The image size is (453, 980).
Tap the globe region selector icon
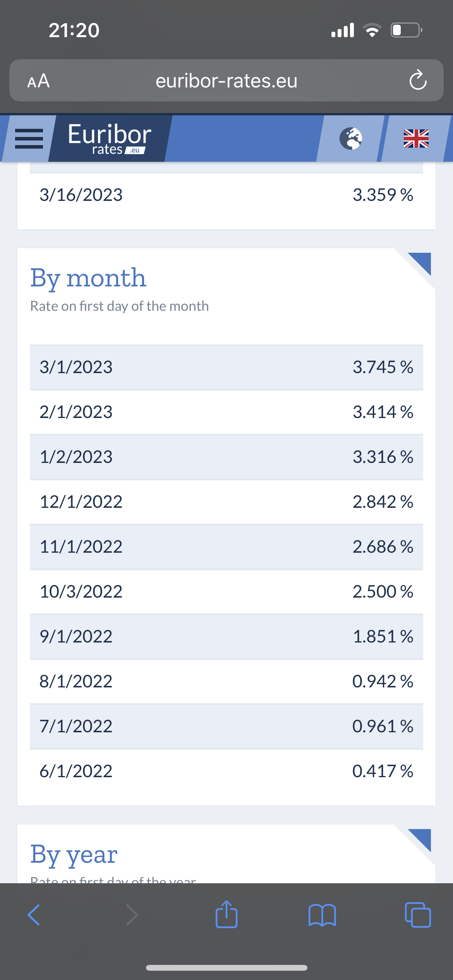click(351, 139)
